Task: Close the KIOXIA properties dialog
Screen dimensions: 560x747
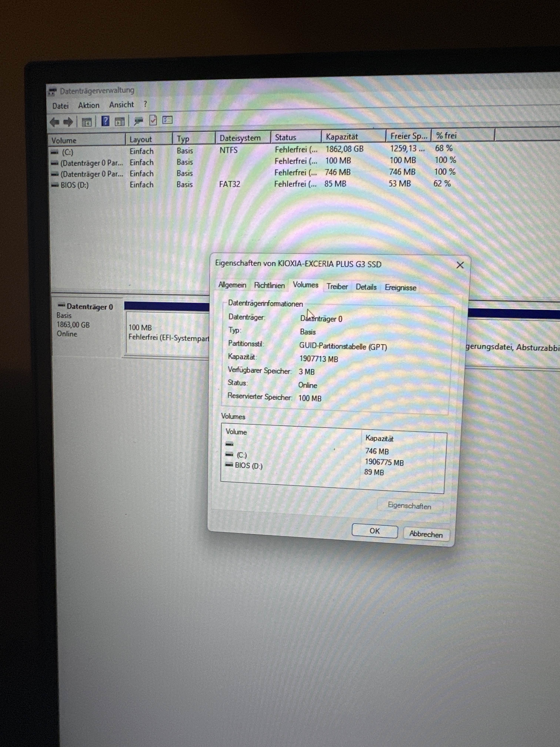Action: tap(460, 265)
